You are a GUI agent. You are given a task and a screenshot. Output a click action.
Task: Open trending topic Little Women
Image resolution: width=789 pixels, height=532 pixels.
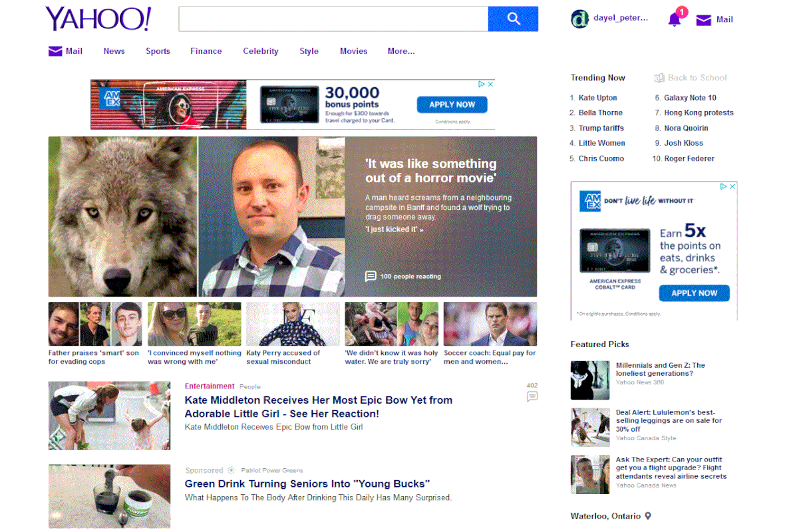click(602, 144)
